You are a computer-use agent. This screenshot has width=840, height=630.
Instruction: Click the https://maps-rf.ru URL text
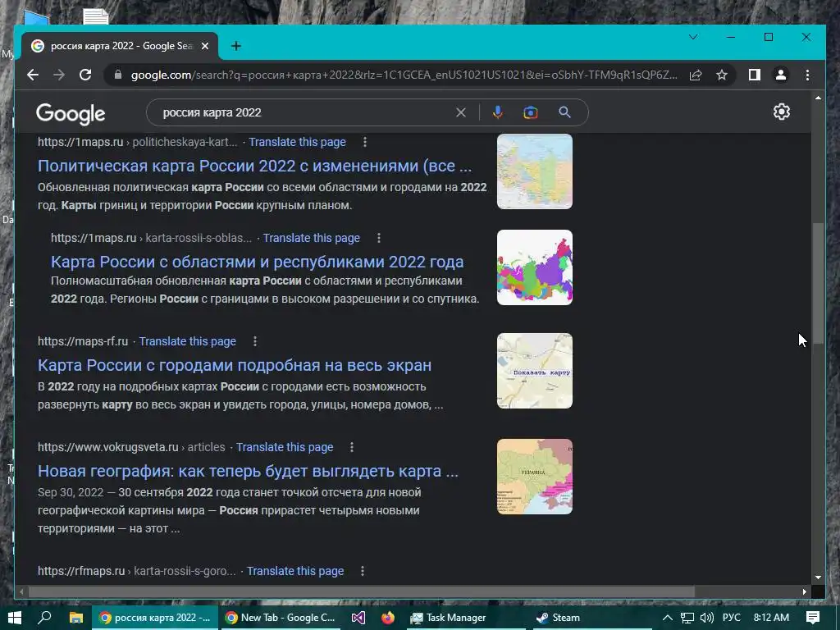[83, 341]
